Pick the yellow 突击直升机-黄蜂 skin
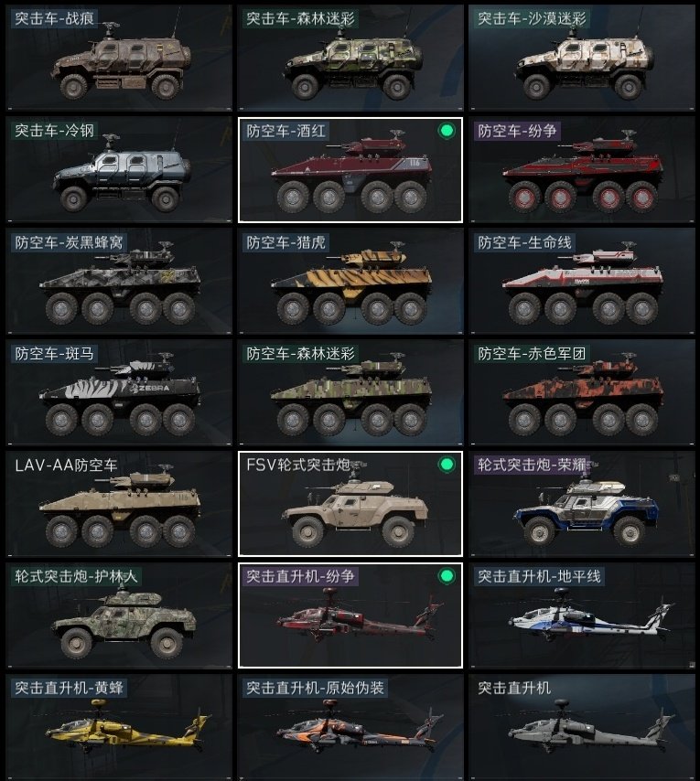The width and height of the screenshot is (700, 781). tap(119, 727)
